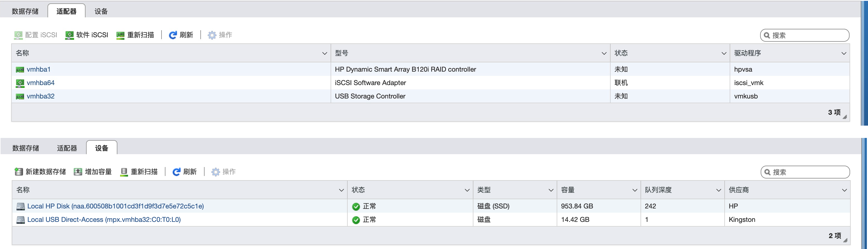Click 重新扫描 icon in the devices toolbar

tap(124, 172)
